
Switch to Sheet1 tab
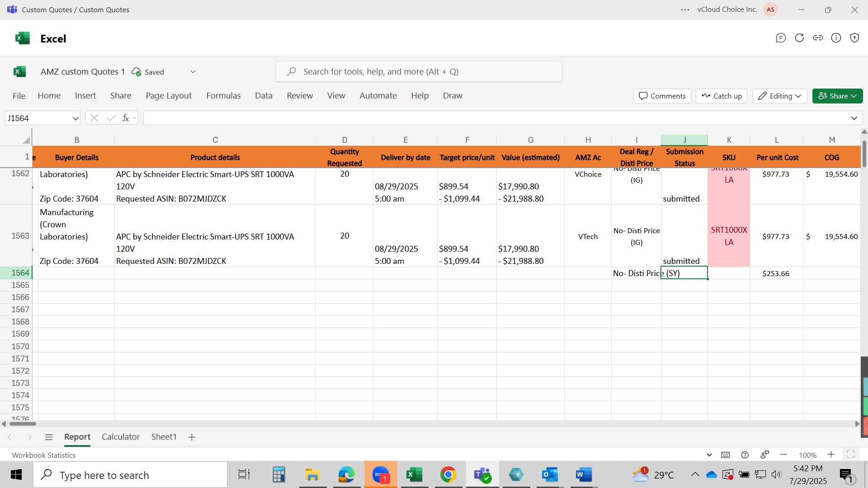pos(164,437)
